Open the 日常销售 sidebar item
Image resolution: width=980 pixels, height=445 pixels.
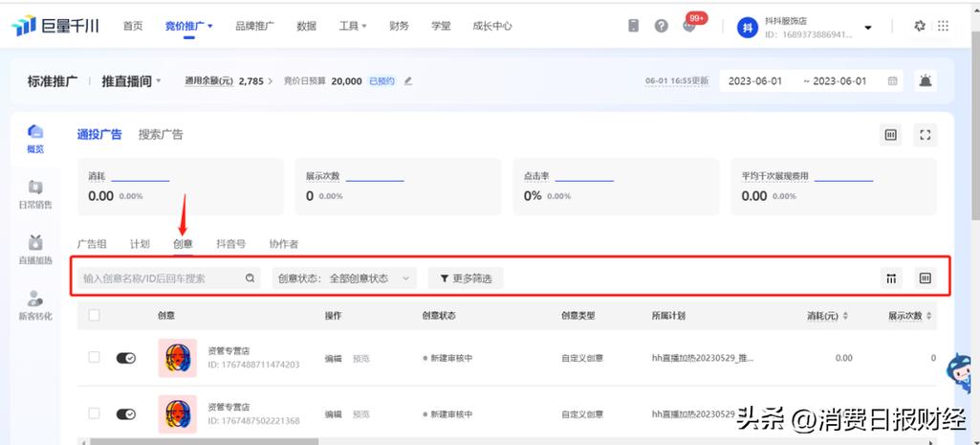[35, 194]
